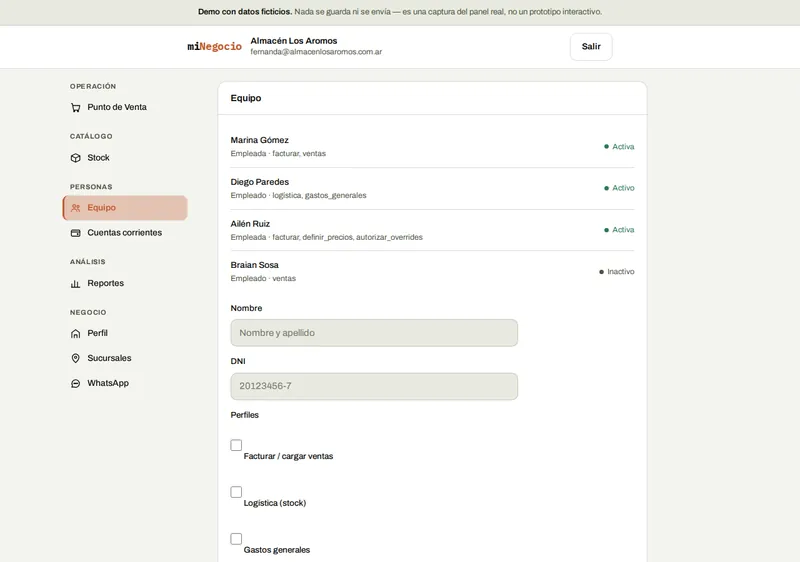The height and width of the screenshot is (562, 800).
Task: Select the Diego Paredes team member name
Action: click(260, 182)
